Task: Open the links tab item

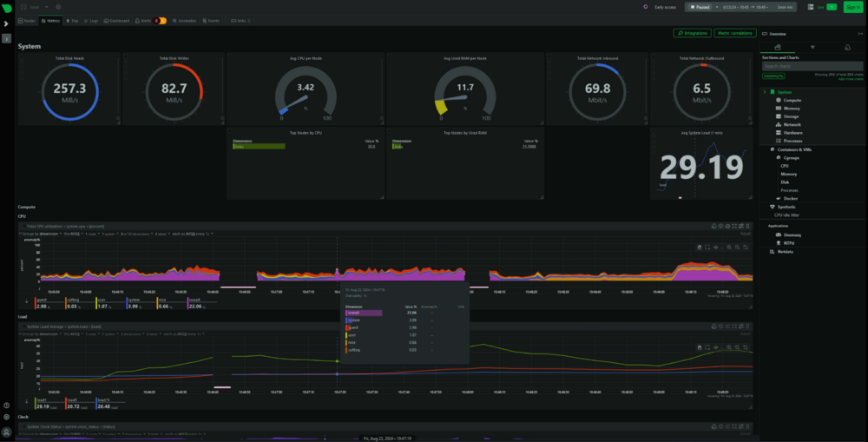Action: [240, 21]
